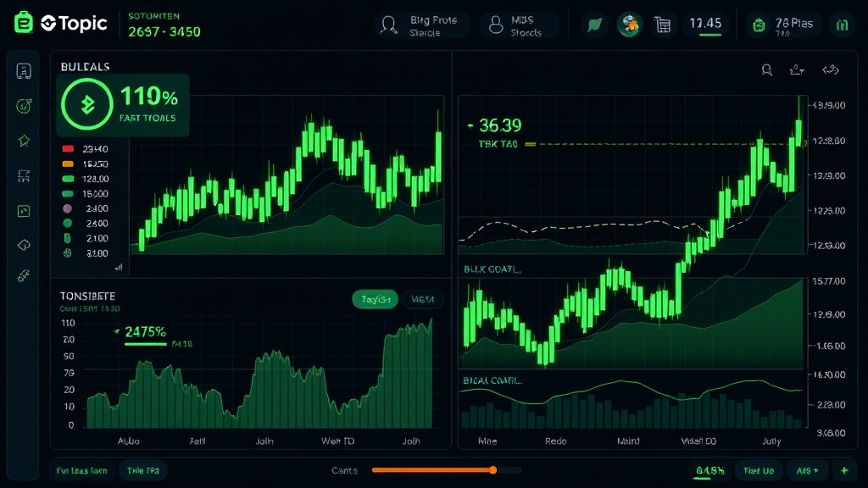Click the Cants slider label
Image resolution: width=868 pixels, height=488 pixels.
pos(344,470)
